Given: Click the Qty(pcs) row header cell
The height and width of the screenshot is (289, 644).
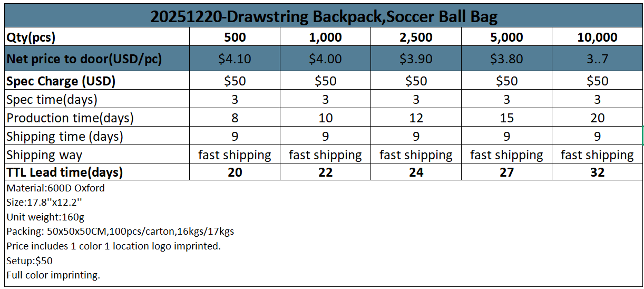Looking at the screenshot, I should (96, 37).
